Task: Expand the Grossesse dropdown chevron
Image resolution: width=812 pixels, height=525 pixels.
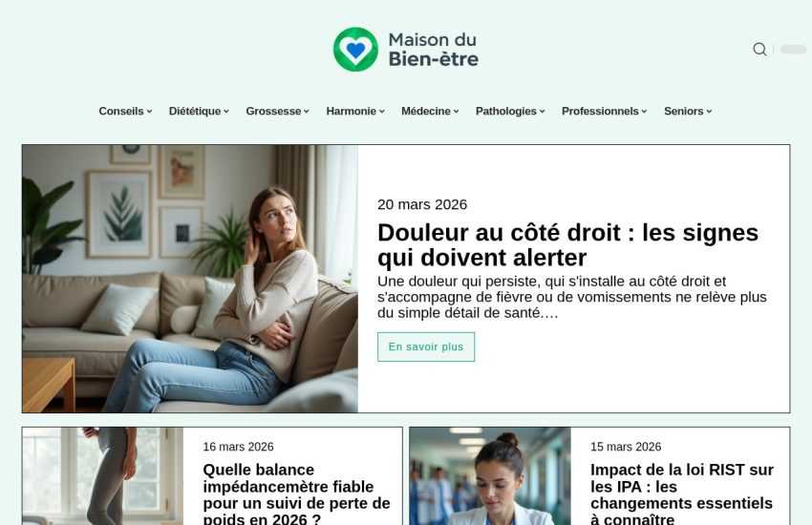Action: coord(307,112)
